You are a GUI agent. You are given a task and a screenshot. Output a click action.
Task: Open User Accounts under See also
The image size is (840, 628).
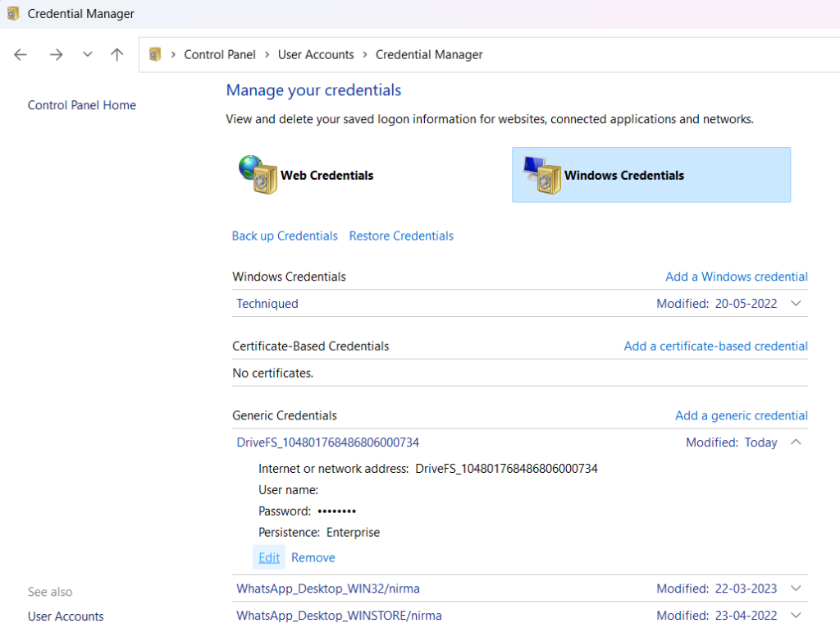coord(66,617)
